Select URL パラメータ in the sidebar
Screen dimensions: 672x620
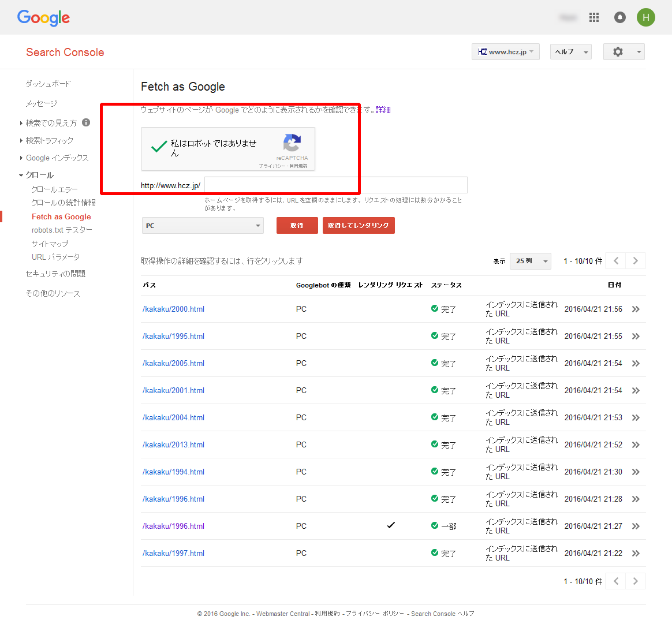[x=56, y=257]
